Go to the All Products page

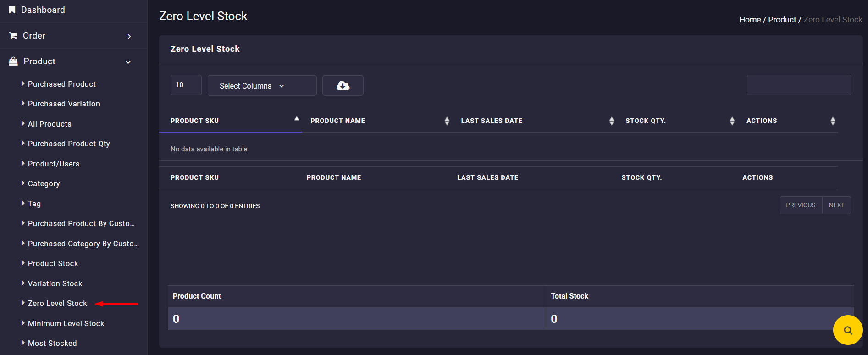(50, 124)
